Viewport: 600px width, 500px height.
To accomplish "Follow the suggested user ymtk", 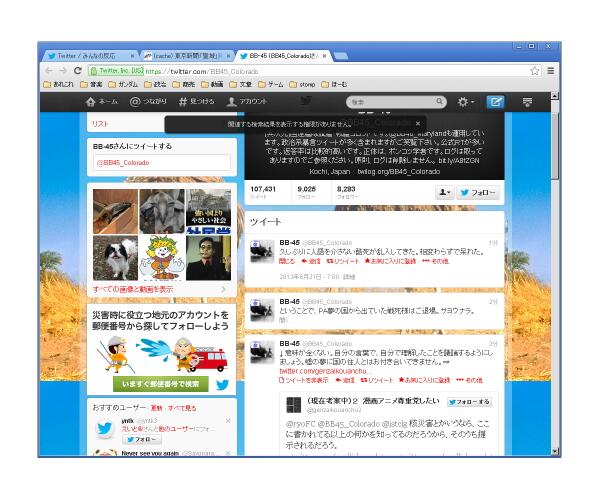I will click(142, 440).
